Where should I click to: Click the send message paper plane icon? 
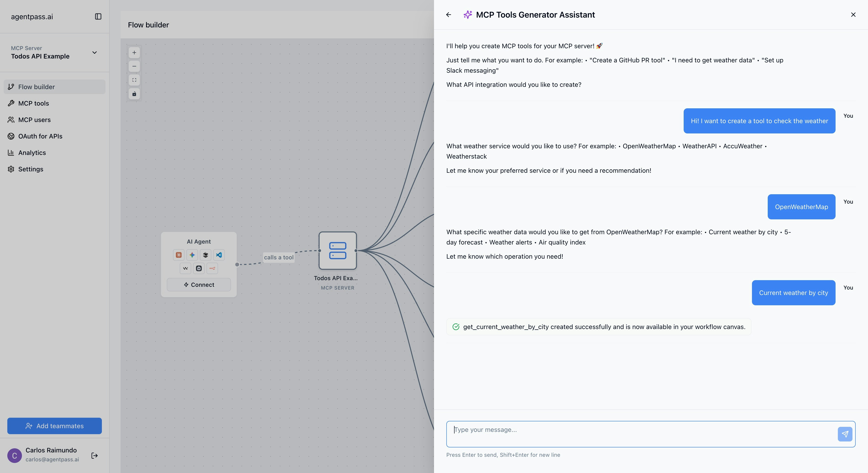pyautogui.click(x=845, y=434)
